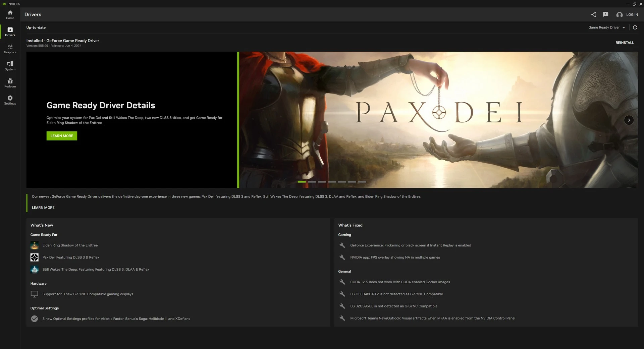Log in via LOG IN button
Image resolution: width=644 pixels, height=349 pixels.
pyautogui.click(x=632, y=15)
